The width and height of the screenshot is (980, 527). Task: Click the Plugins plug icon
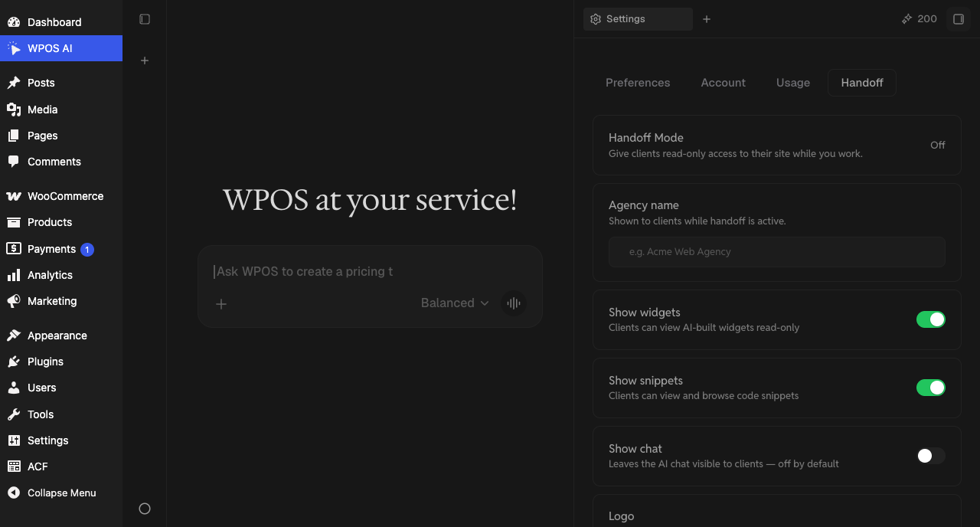pos(14,362)
